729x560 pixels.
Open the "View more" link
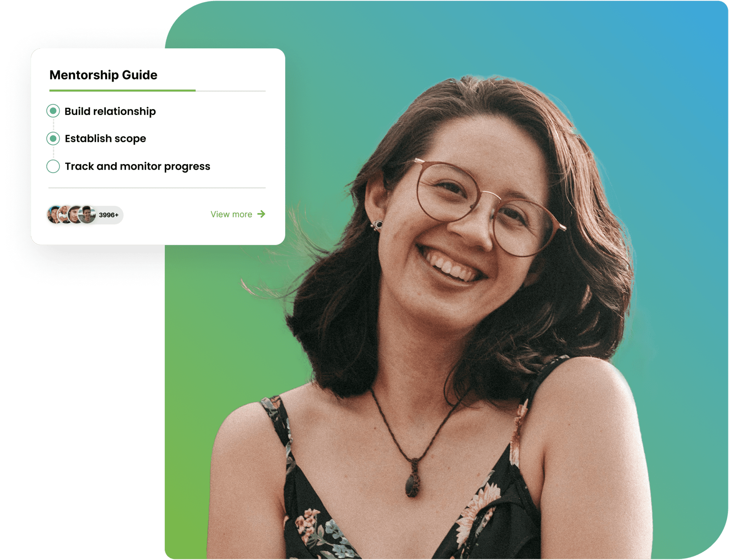pos(231,214)
